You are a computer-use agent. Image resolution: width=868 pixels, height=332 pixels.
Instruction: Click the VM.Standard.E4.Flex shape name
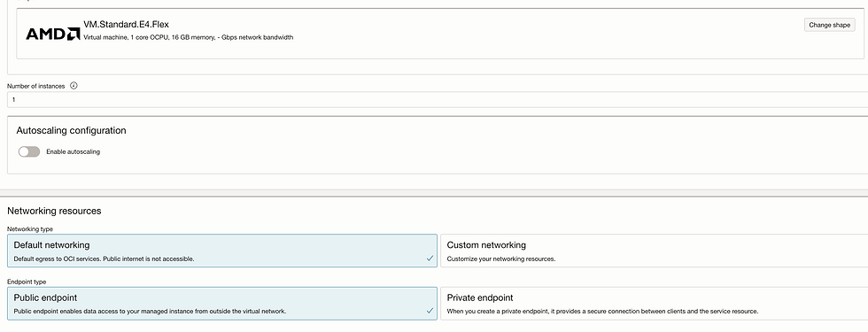pos(126,25)
